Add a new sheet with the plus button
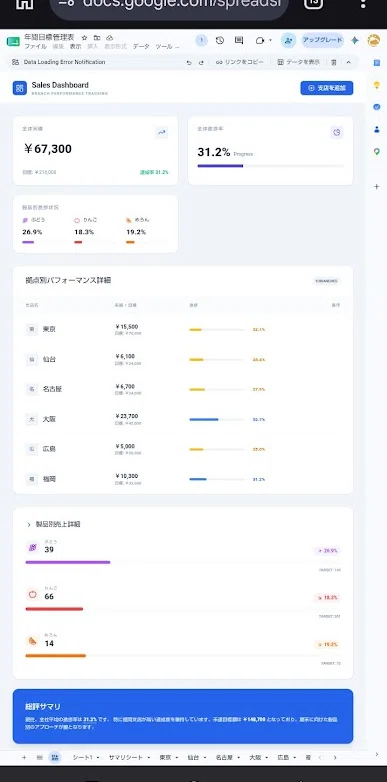 point(24,757)
